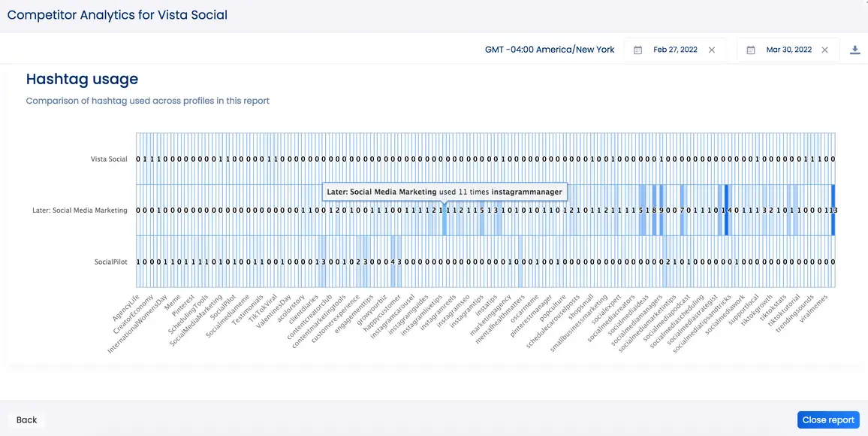Viewport: 868px width, 436px height.
Task: Click the Competitor Analytics for Vista Social title
Action: point(117,14)
